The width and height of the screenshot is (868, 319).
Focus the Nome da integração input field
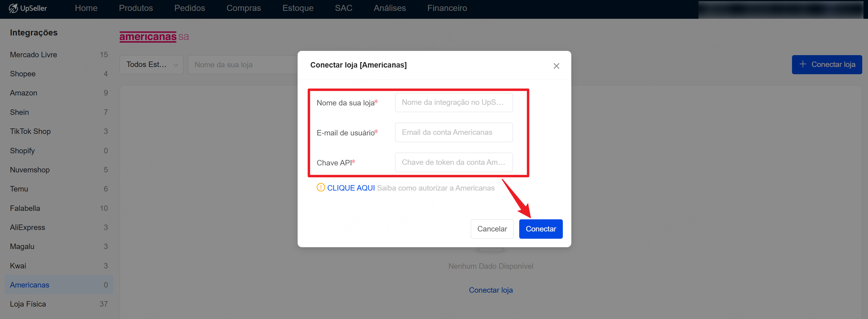coord(454,102)
